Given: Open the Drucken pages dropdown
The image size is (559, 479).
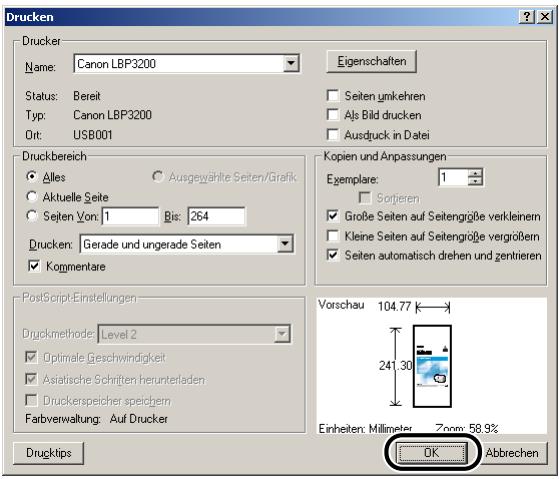Looking at the screenshot, I should point(285,244).
